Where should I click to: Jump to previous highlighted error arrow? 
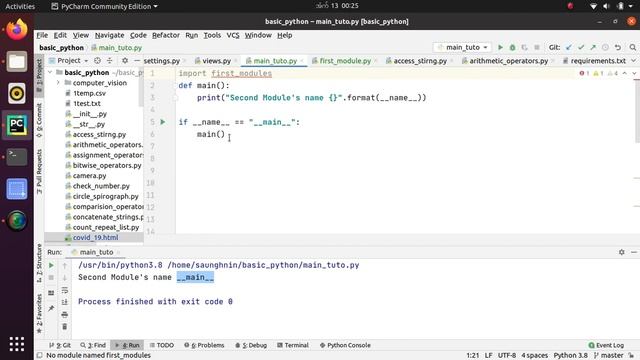(624, 73)
